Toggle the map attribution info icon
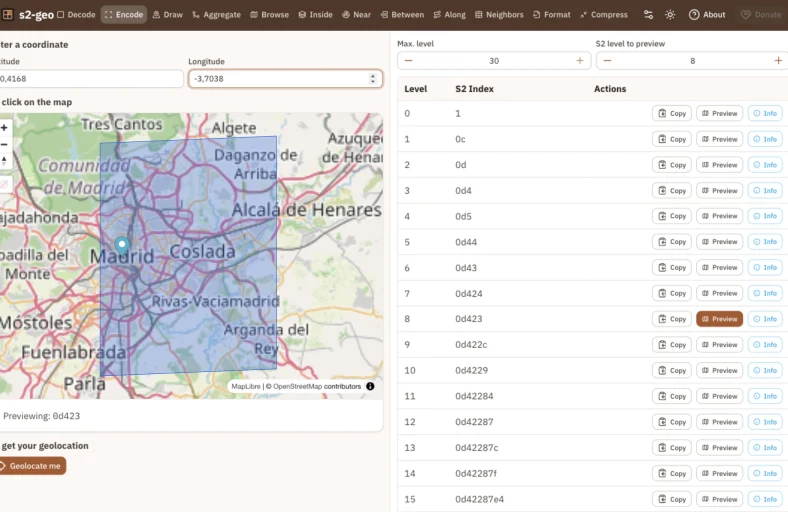 point(370,386)
